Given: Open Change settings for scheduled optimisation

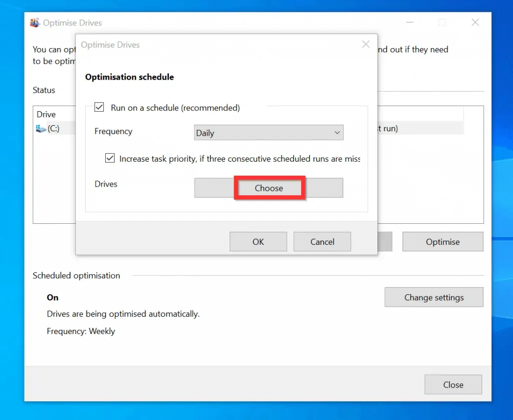Looking at the screenshot, I should pos(434,297).
